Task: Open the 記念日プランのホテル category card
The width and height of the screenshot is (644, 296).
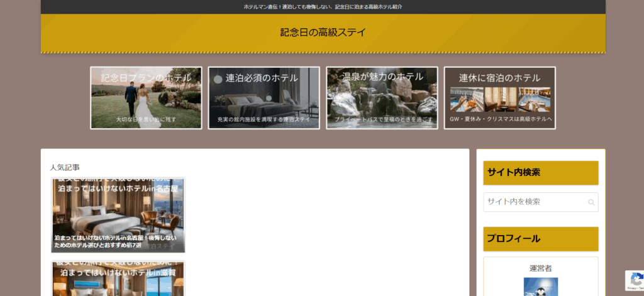Action: pos(146,97)
